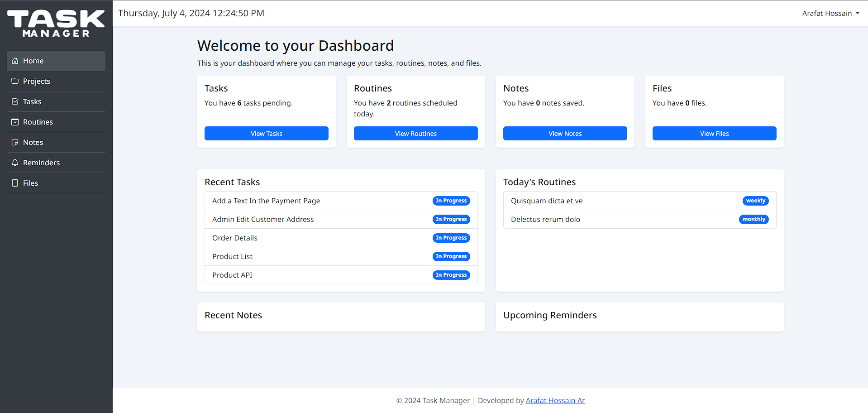Open Notes from the sidebar menu
868x413 pixels.
pos(34,142)
